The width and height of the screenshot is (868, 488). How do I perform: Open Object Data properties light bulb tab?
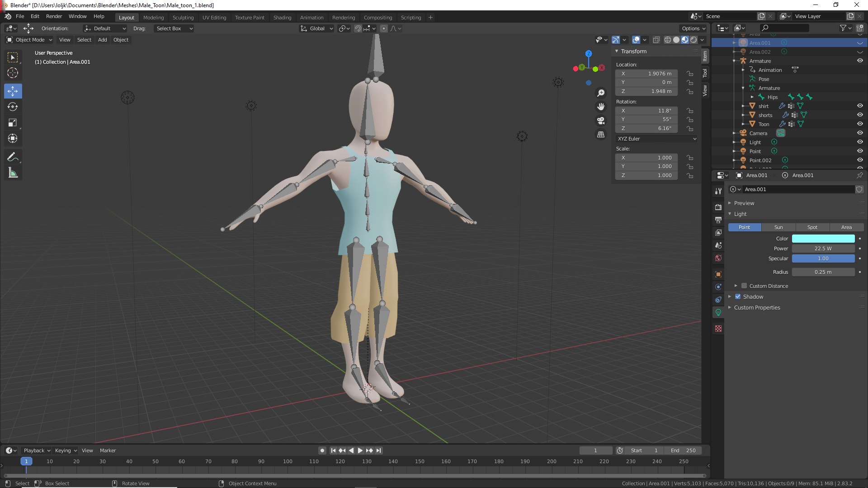tap(718, 312)
